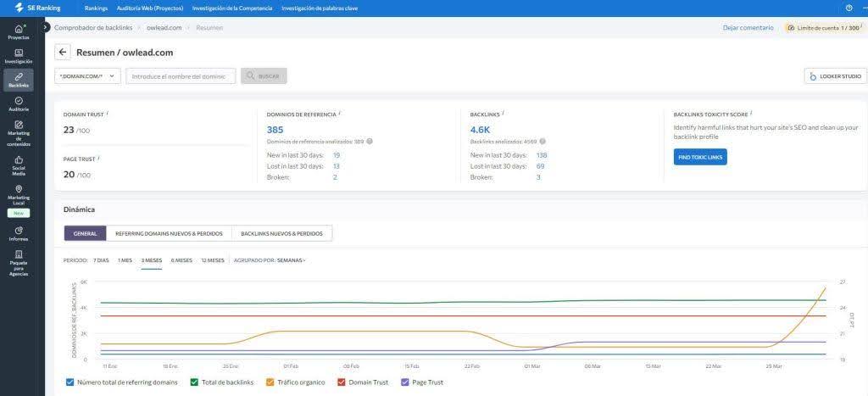868x396 pixels.
Task: Open the 2 broken referring domains link
Action: click(x=335, y=177)
